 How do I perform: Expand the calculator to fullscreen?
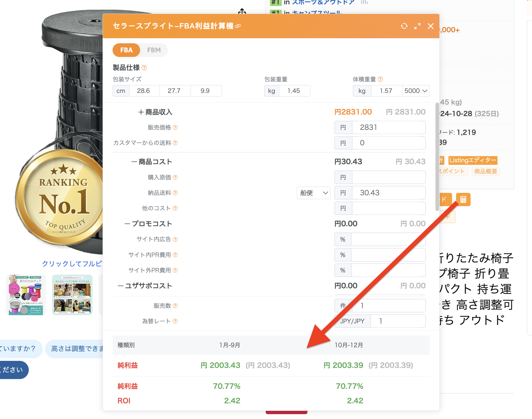pos(417,26)
